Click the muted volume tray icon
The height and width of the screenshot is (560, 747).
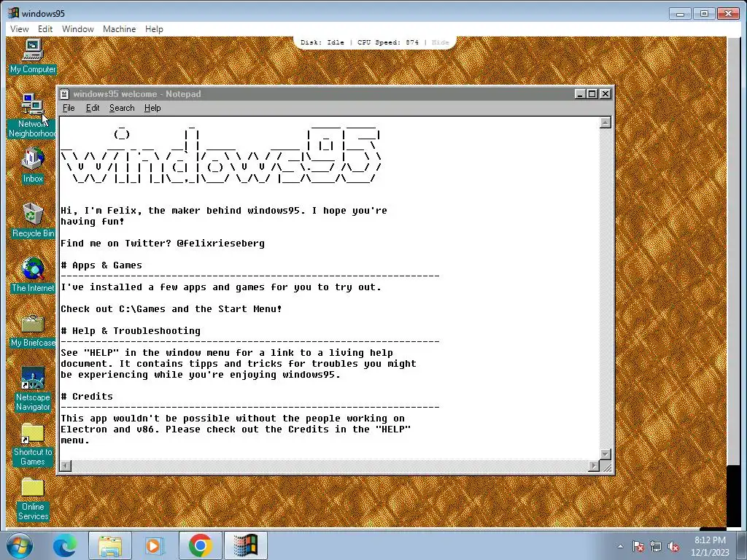click(673, 546)
